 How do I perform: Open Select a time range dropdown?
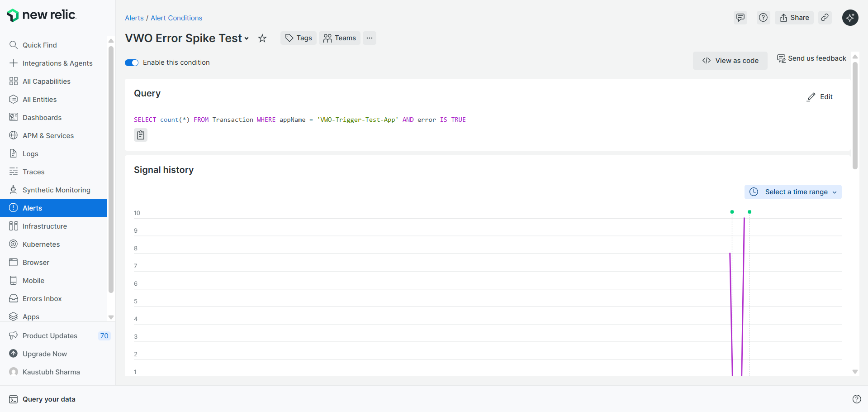[x=793, y=192]
